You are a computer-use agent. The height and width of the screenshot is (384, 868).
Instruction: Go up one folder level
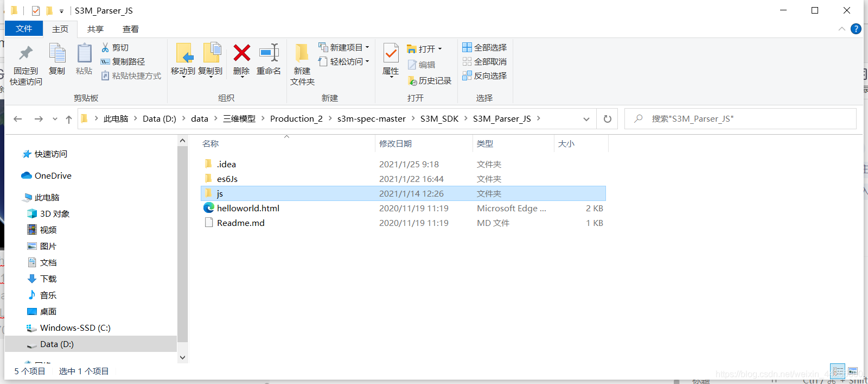(69, 119)
